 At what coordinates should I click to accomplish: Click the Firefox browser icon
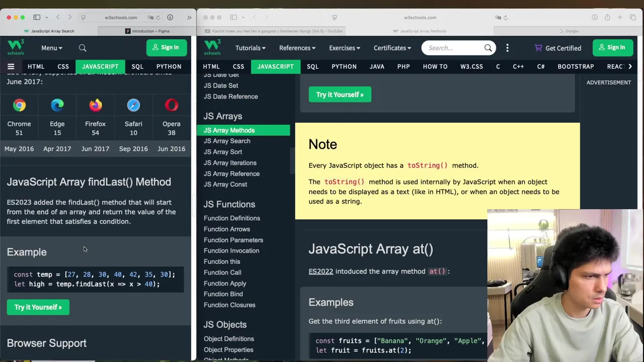tap(95, 105)
